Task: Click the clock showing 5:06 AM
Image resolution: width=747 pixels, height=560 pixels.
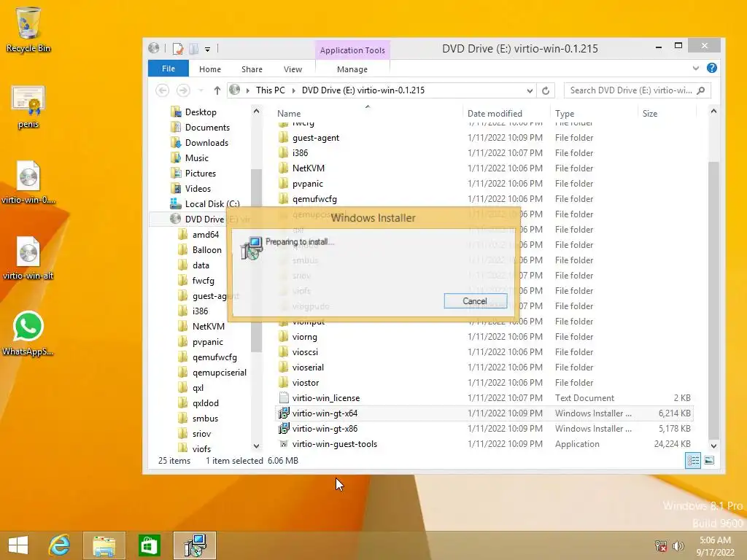Action: 715,540
